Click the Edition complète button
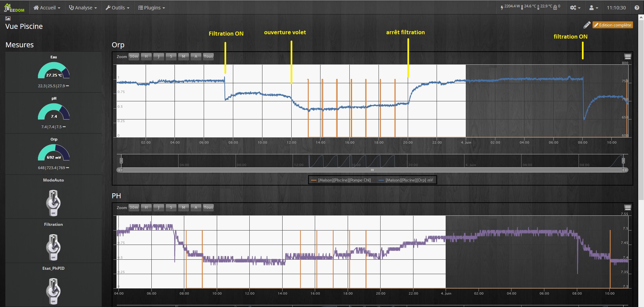Image resolution: width=644 pixels, height=307 pixels. 613,25
